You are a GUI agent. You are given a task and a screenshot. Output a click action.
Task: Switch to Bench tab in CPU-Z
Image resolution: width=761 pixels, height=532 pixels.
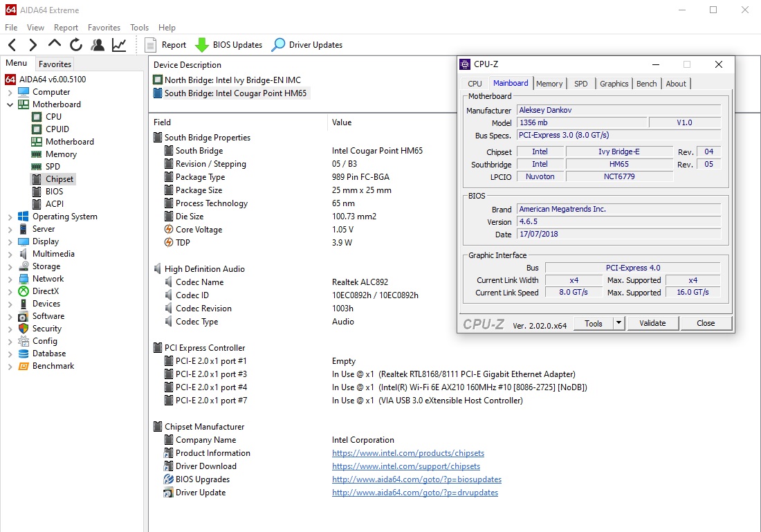click(x=646, y=84)
